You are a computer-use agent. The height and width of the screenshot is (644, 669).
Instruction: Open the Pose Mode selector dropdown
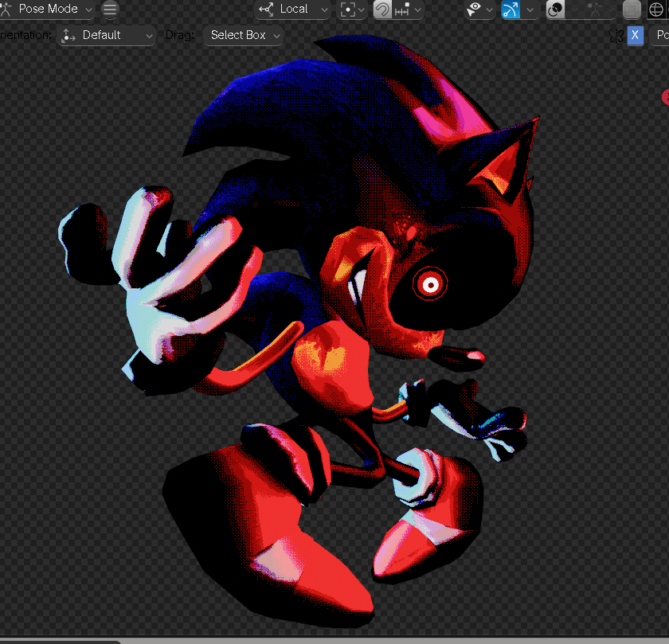tap(47, 9)
